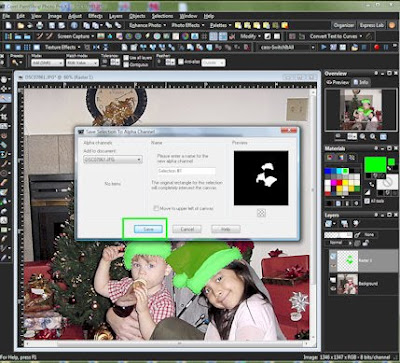Toggle Anti-alias checkbox
The image size is (400, 363).
coord(180,62)
